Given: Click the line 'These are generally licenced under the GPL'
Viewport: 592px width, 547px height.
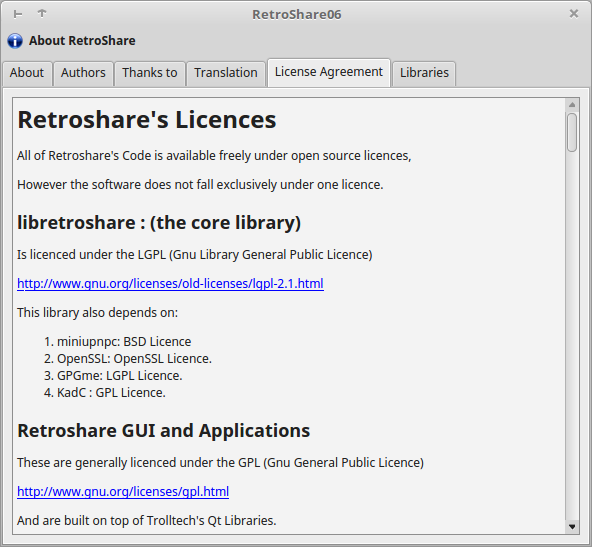Looking at the screenshot, I should click(220, 463).
